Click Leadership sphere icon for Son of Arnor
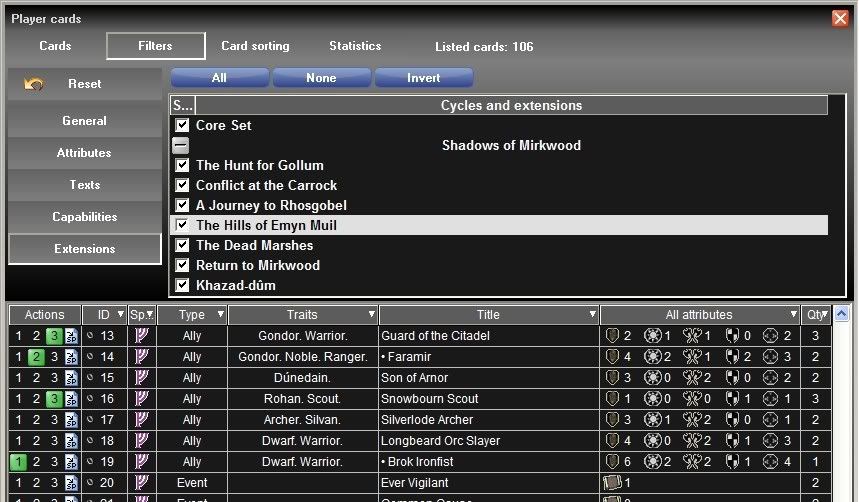The image size is (859, 502). click(142, 378)
